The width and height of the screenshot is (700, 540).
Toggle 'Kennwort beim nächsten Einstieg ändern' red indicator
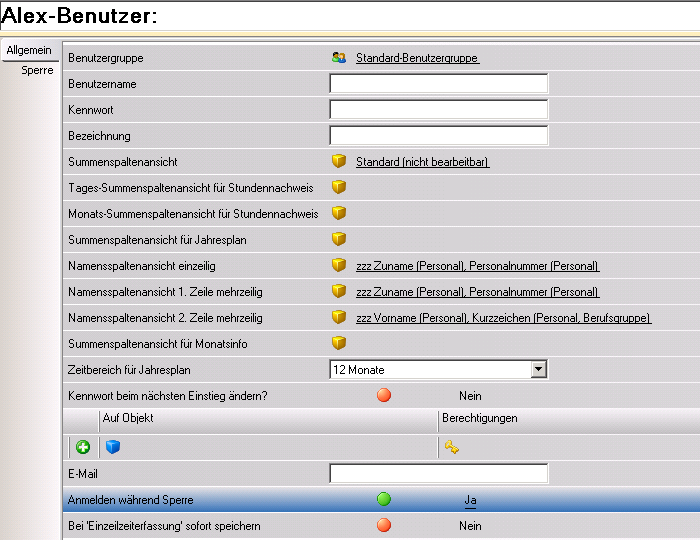(383, 395)
